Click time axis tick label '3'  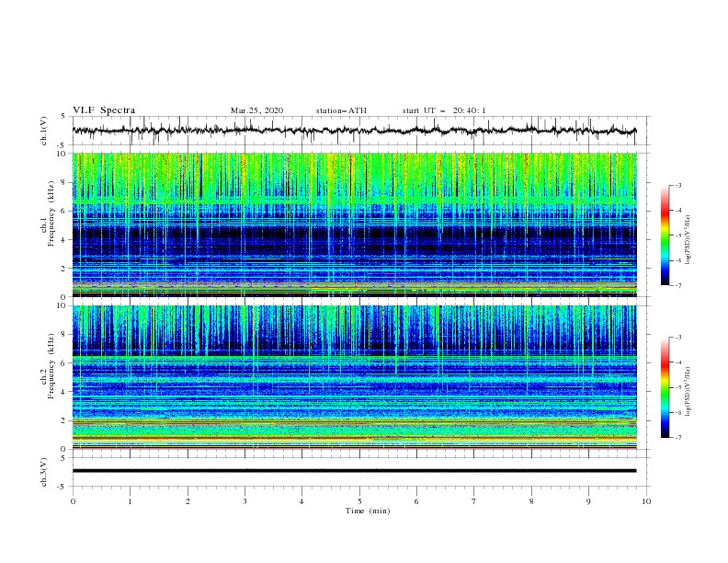(x=245, y=501)
